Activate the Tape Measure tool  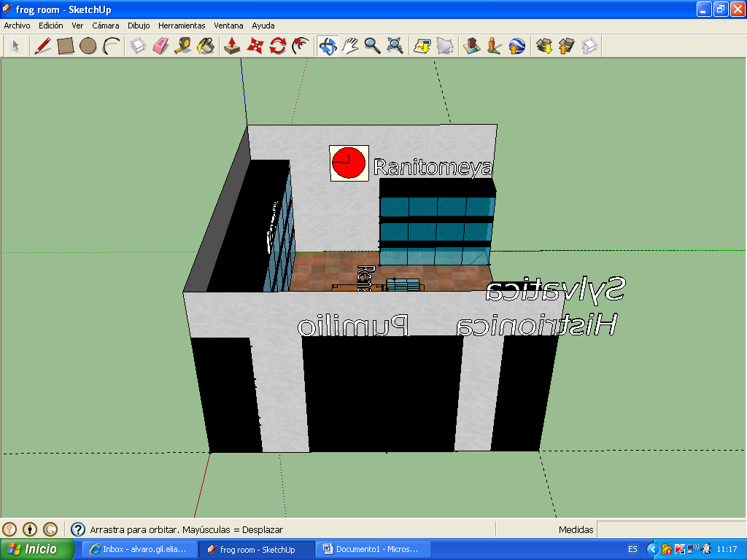[183, 46]
